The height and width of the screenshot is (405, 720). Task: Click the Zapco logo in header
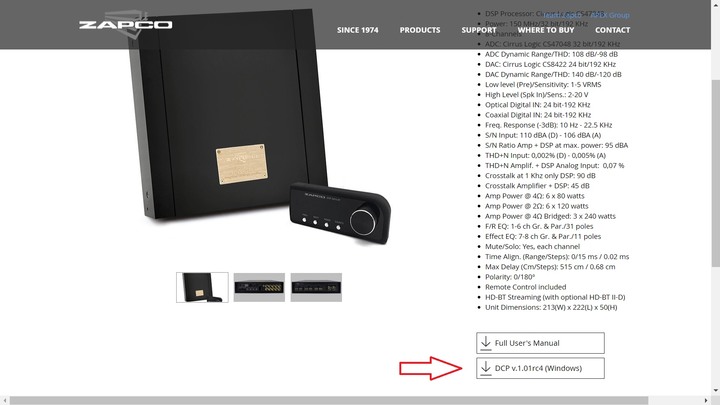pyautogui.click(x=125, y=24)
